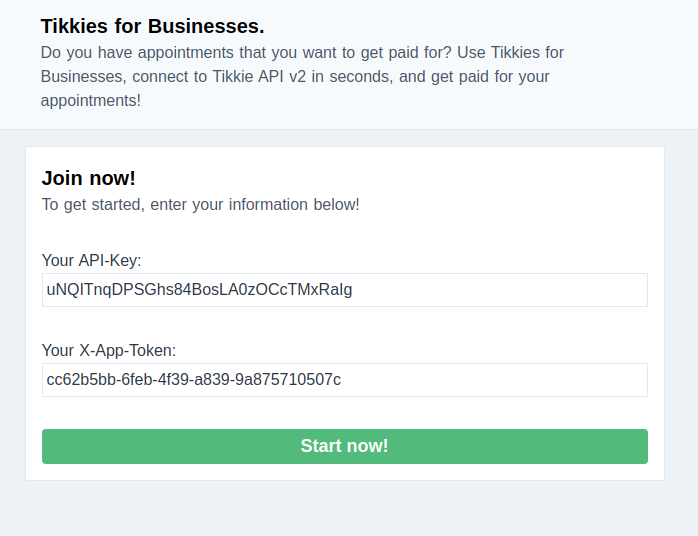Click the phrase "Tikkie API v2" in description
This screenshot has width=698, height=536.
[x=259, y=77]
